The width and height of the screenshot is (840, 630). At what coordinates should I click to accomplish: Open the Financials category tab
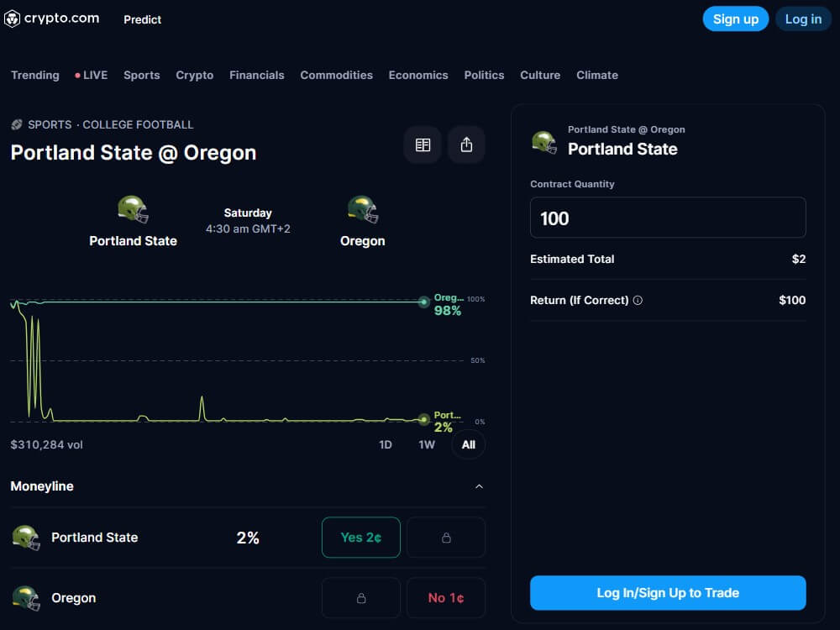tap(256, 75)
